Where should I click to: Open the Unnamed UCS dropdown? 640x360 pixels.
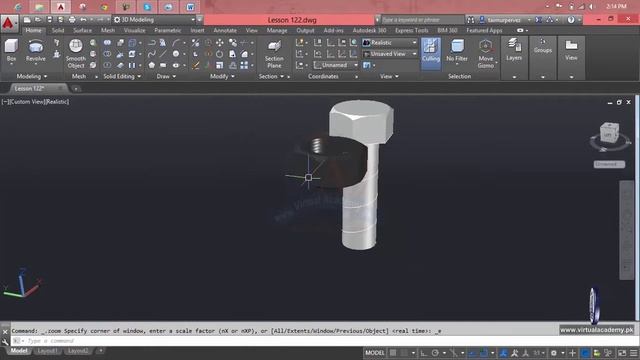click(x=336, y=65)
